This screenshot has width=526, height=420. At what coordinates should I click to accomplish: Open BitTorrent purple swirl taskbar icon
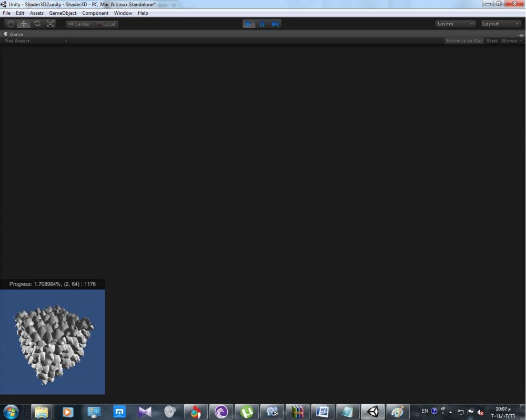[x=221, y=412]
